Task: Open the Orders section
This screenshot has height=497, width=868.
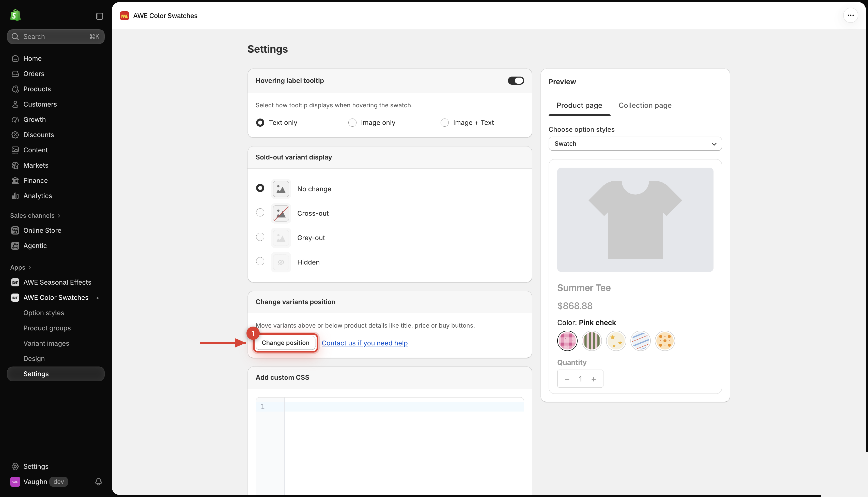Action: pos(56,74)
